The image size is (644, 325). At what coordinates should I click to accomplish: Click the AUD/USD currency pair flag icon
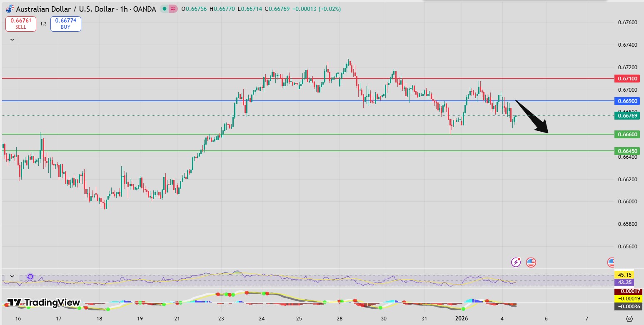pyautogui.click(x=10, y=9)
